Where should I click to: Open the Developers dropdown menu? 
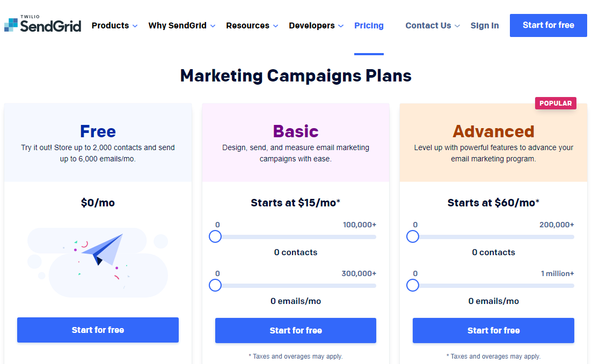(x=316, y=26)
